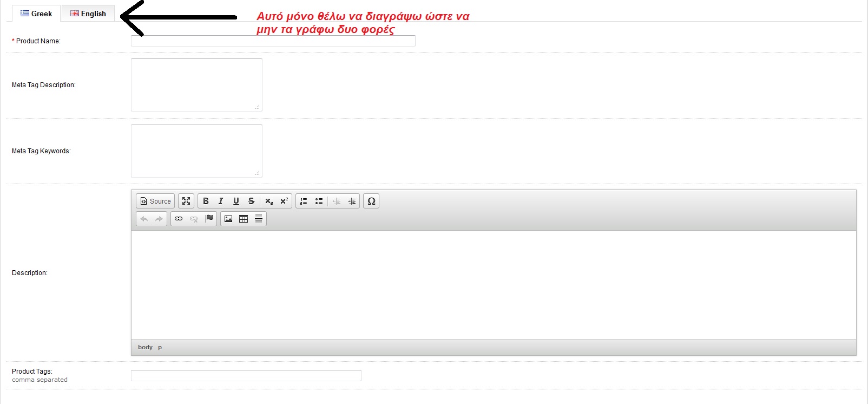This screenshot has height=404, width=868.
Task: Apply Italic formatting
Action: click(221, 201)
